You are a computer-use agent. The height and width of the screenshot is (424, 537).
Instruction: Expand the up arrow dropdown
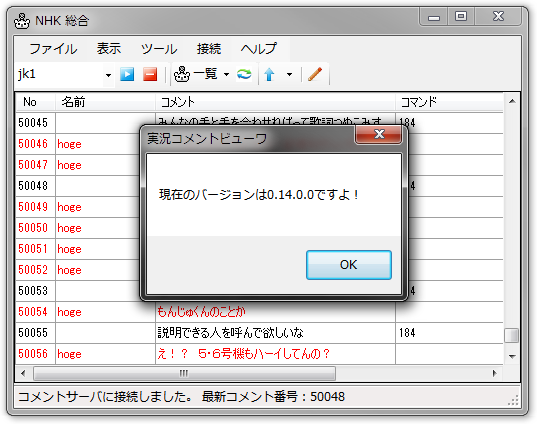click(x=289, y=74)
